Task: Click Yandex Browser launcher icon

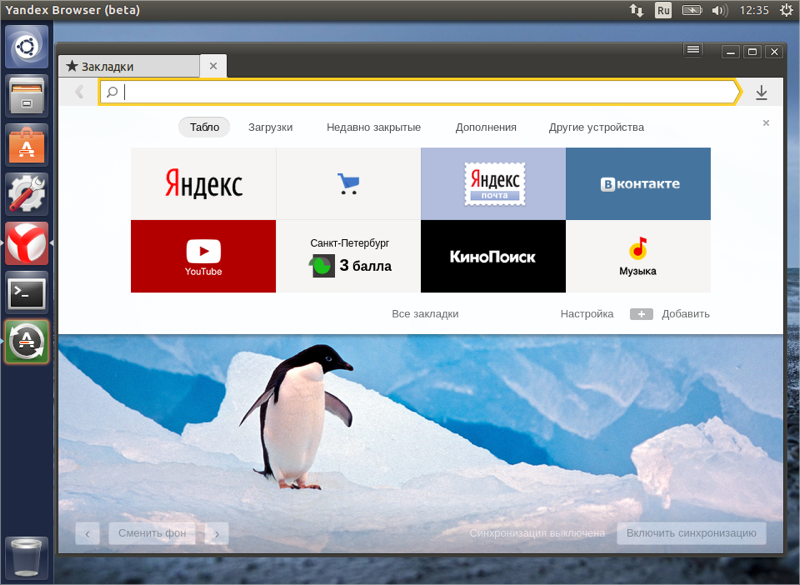Action: 27,243
